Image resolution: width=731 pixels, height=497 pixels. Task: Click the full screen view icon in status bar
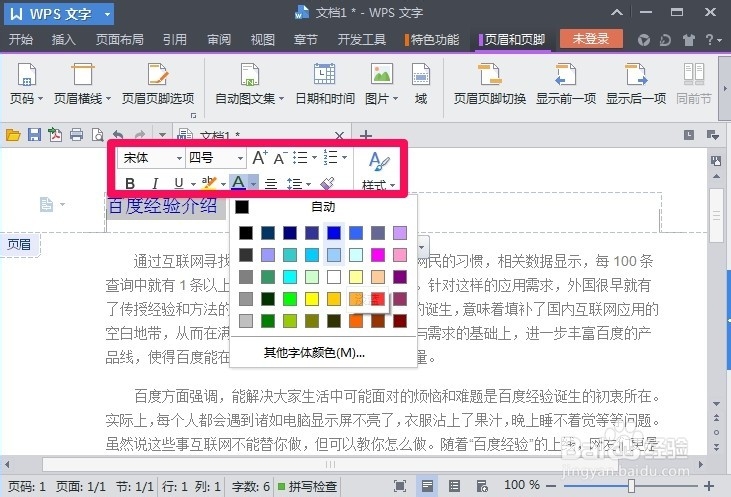coord(400,486)
